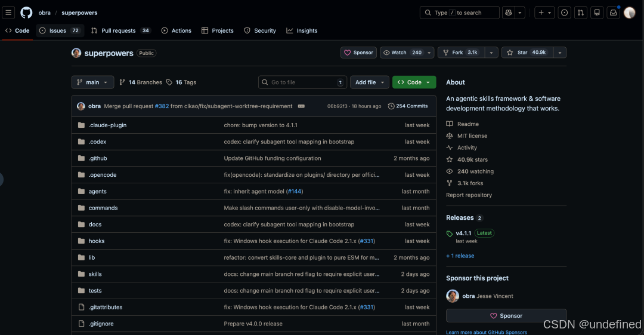Switch to the Issues tab
The width and height of the screenshot is (644, 335).
tap(60, 30)
